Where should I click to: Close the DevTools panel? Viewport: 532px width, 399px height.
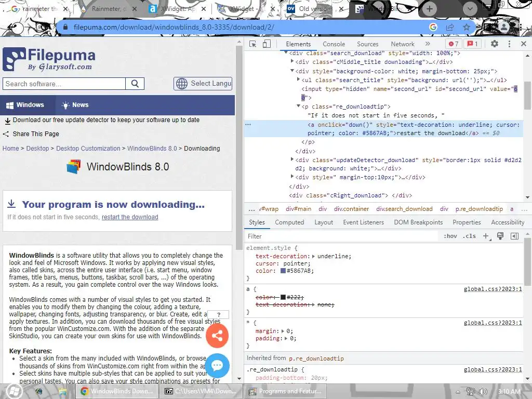pos(524,44)
